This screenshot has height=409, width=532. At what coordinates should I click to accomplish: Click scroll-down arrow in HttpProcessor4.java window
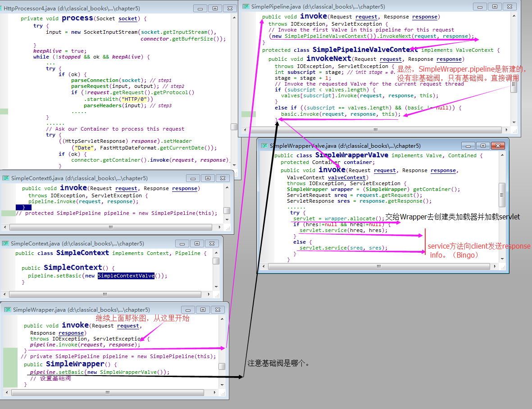pos(234,165)
